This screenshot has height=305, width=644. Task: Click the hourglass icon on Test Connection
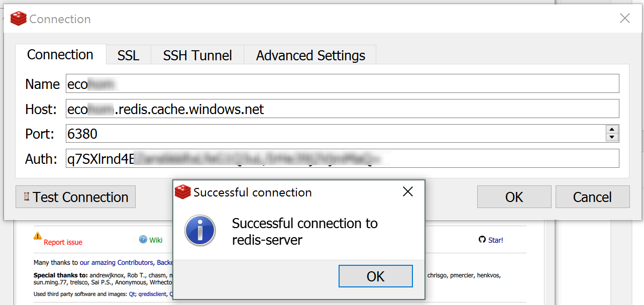tap(27, 197)
